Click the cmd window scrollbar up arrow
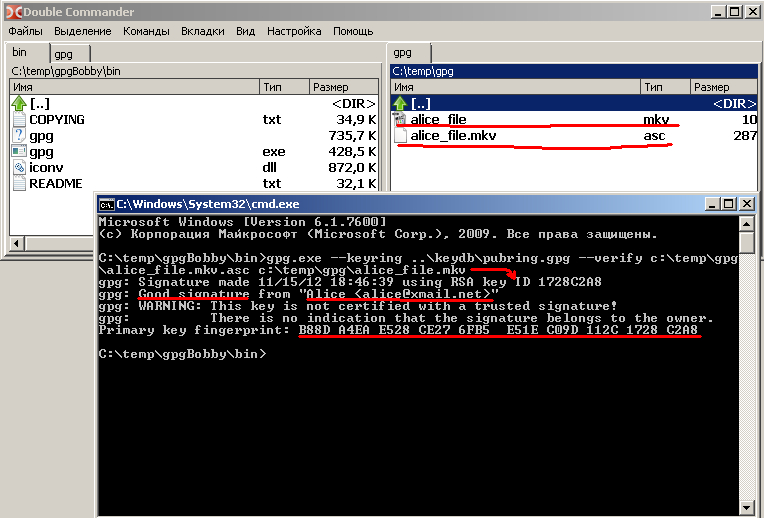764x518 pixels. [747, 221]
